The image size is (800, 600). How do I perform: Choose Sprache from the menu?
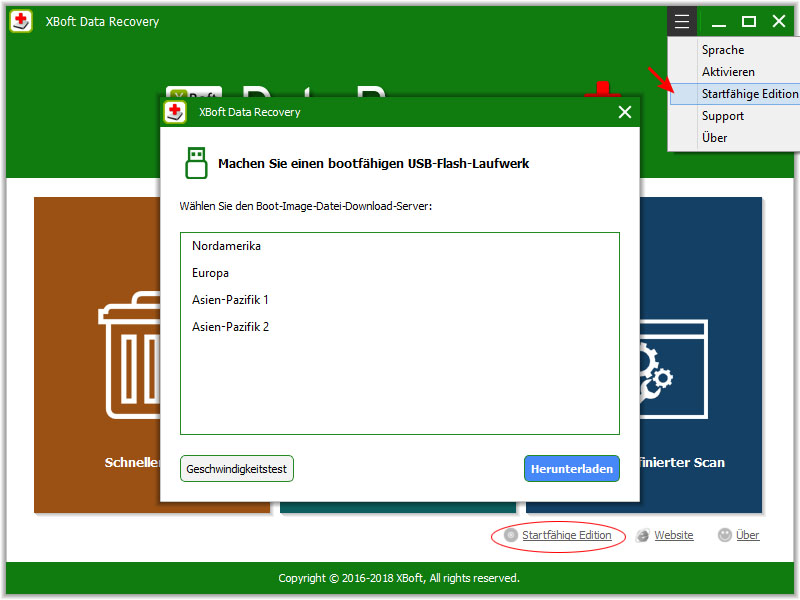tap(735, 50)
